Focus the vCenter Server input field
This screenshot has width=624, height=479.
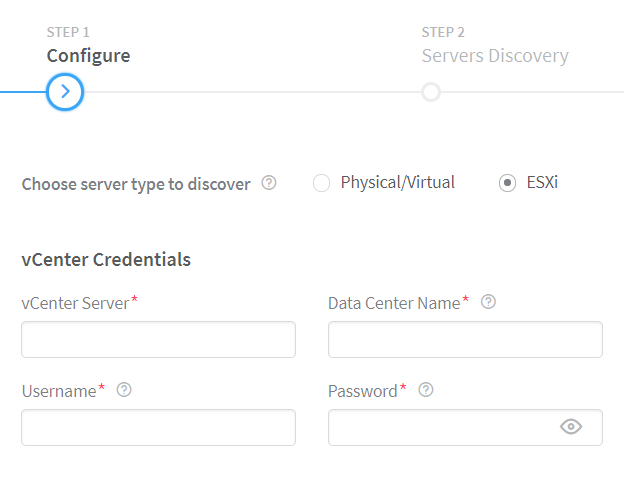pyautogui.click(x=158, y=340)
